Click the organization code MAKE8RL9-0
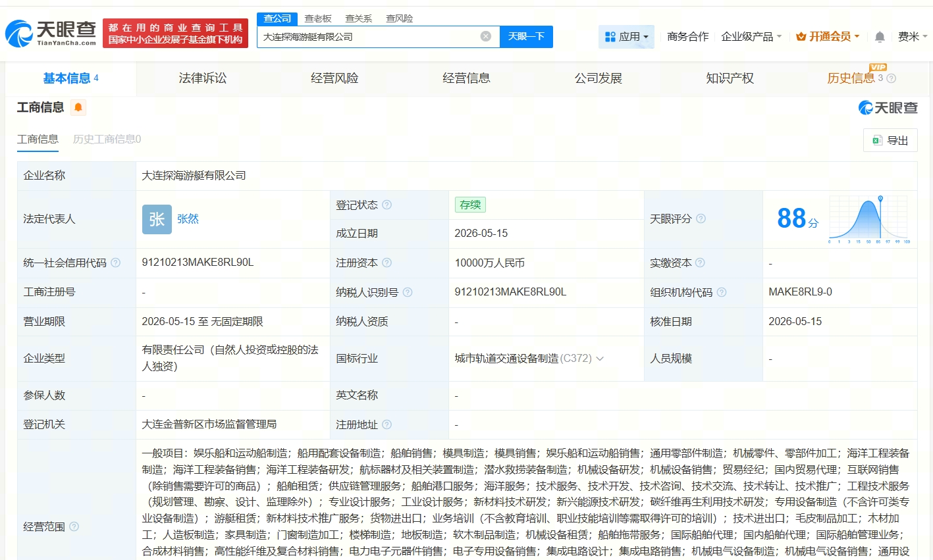 800,292
